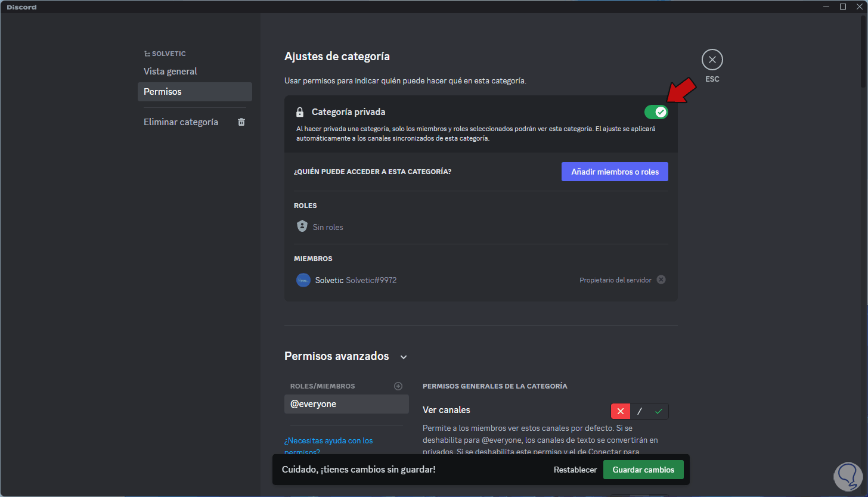The width and height of the screenshot is (868, 497).
Task: Click the lock icon next to Categoría privada
Action: tap(300, 112)
